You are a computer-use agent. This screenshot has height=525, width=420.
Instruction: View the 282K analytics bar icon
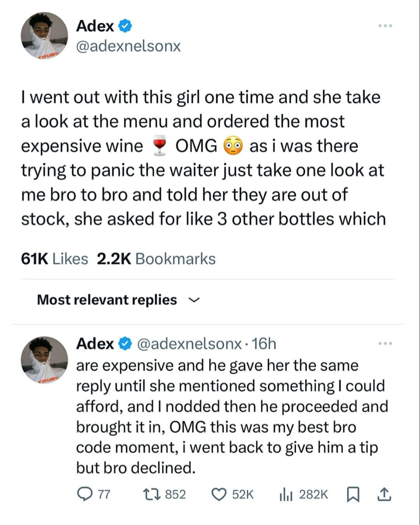286,495
